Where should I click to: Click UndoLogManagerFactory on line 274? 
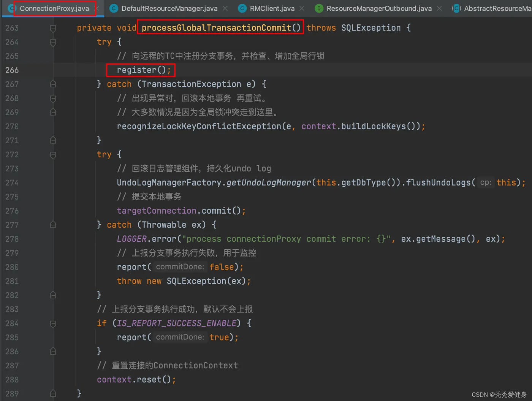tap(169, 182)
